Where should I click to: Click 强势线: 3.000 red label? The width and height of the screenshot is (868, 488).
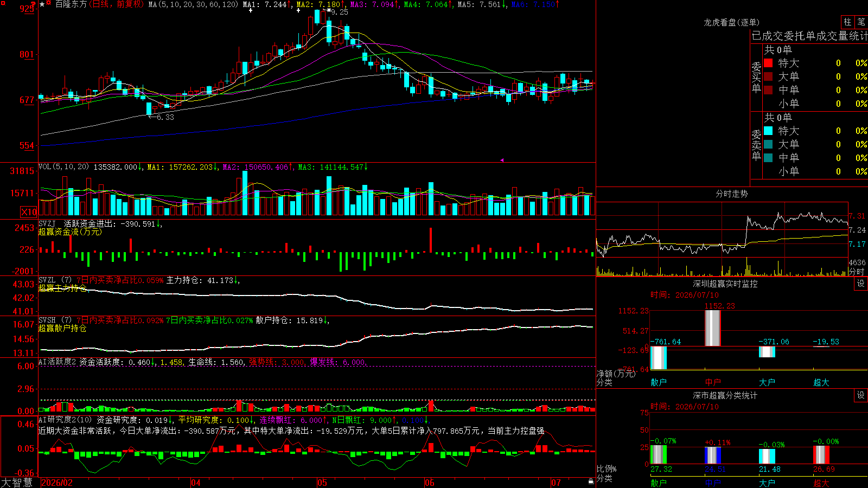pyautogui.click(x=277, y=362)
